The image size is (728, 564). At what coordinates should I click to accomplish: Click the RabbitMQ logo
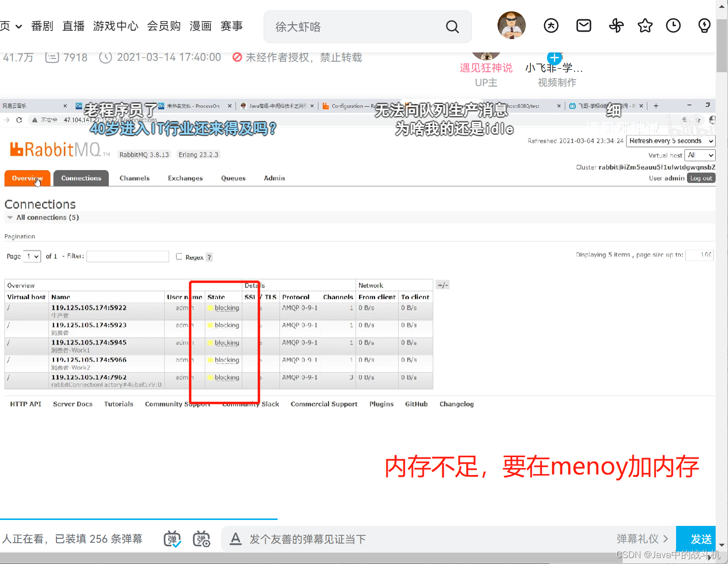click(x=60, y=149)
